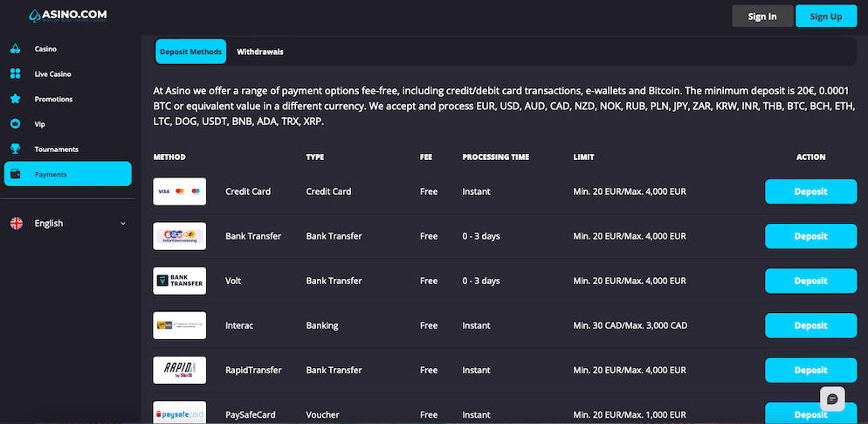The width and height of the screenshot is (868, 424).
Task: Click Deposit for Interac
Action: tap(811, 325)
